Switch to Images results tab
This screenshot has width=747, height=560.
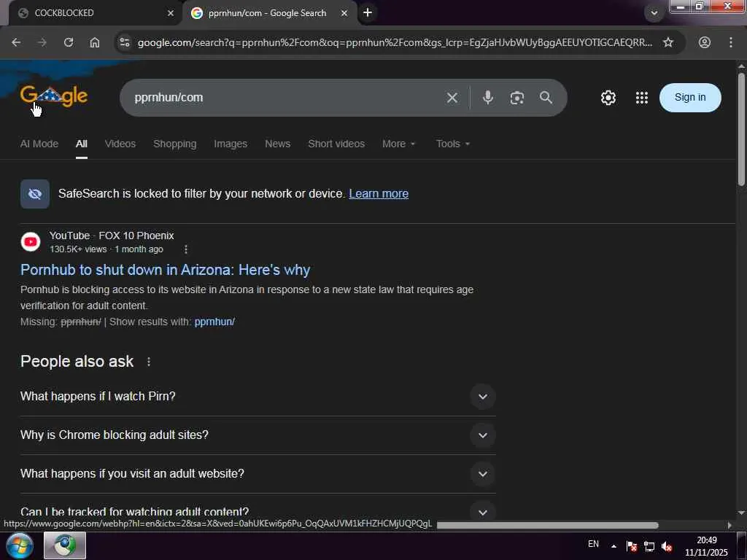[231, 144]
